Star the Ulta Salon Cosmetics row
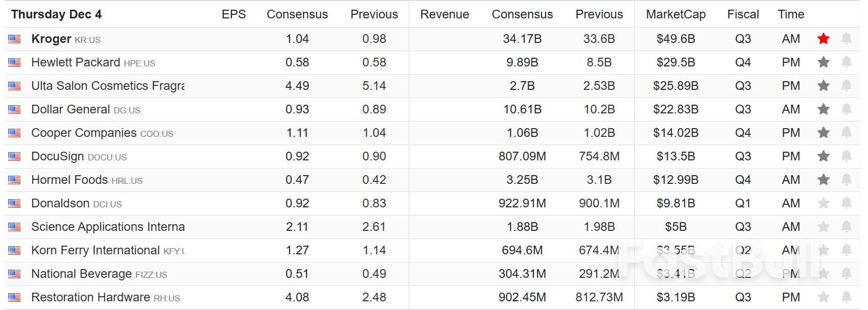Viewport: 868px width, 310px height. point(823,86)
